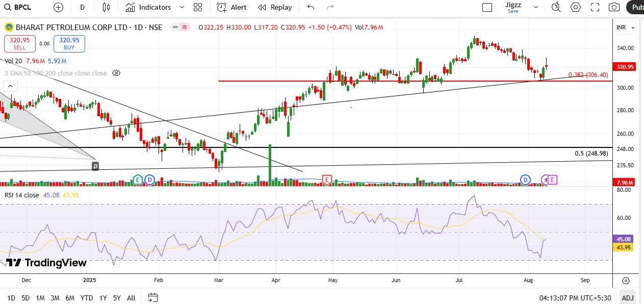Image resolution: width=644 pixels, height=304 pixels.
Task: Open the candlestick chart style selector
Action: (106, 7)
